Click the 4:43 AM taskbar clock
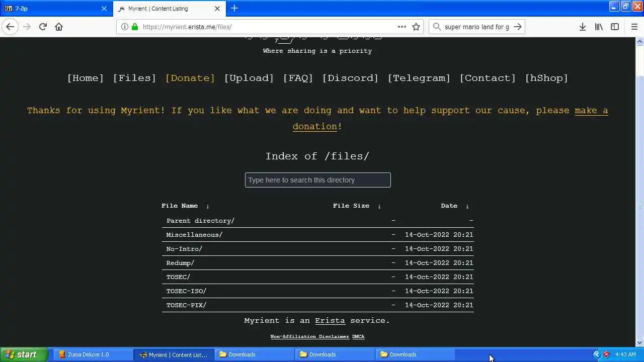Screen dimensions: 644x362 625,354
